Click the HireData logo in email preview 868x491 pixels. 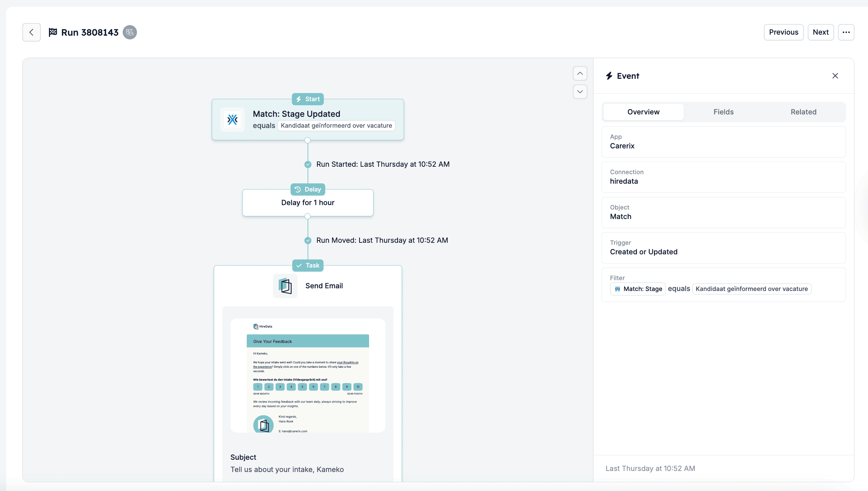coord(263,327)
